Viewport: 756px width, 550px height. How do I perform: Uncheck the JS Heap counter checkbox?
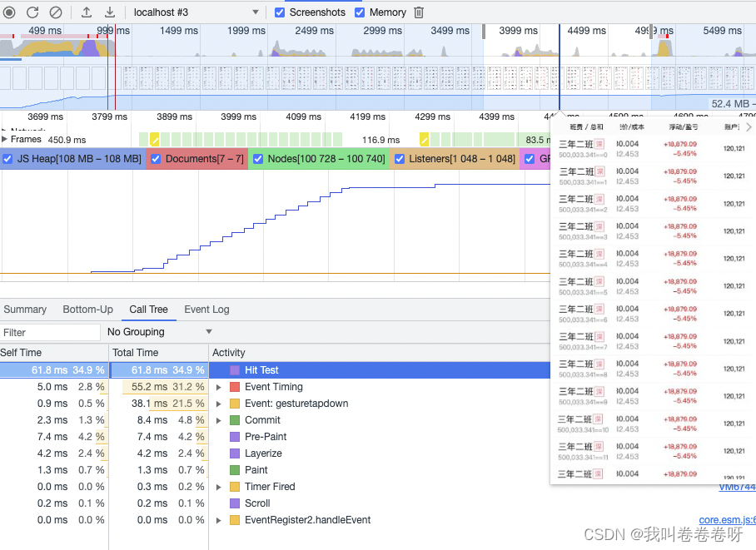(x=7, y=159)
